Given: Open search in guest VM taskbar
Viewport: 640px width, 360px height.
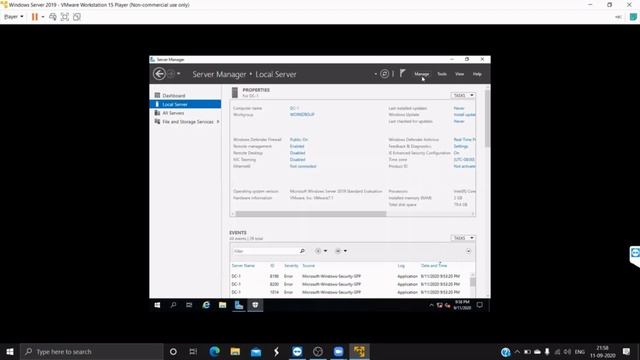Looking at the screenshot, I should (x=173, y=305).
